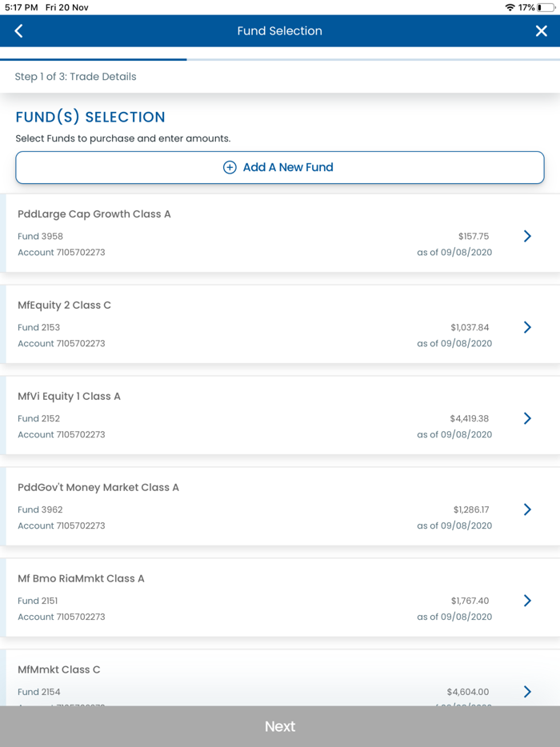Open the Mf Bmo RiaMmkt Class A chevron
This screenshot has width=560, height=747.
(x=526, y=601)
